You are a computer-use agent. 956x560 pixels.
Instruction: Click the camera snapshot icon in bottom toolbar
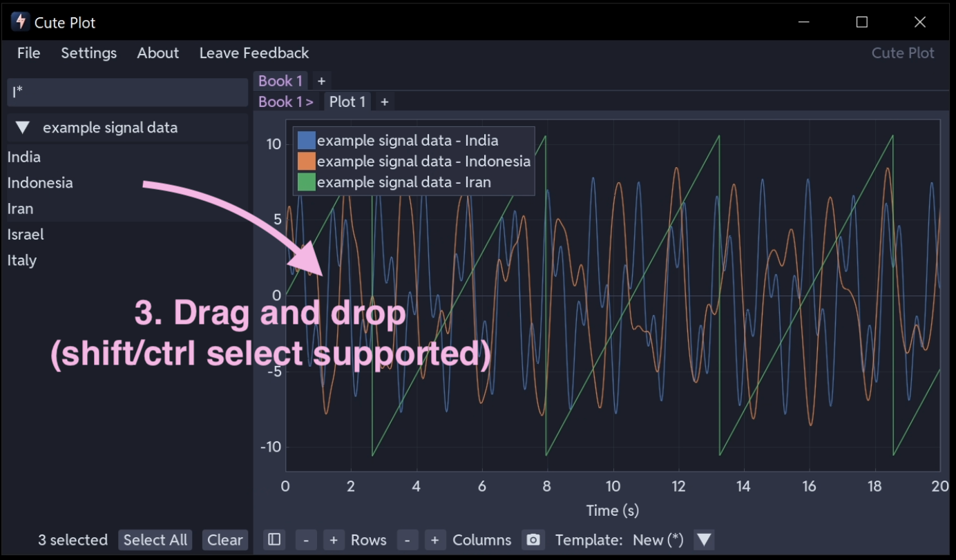[533, 540]
